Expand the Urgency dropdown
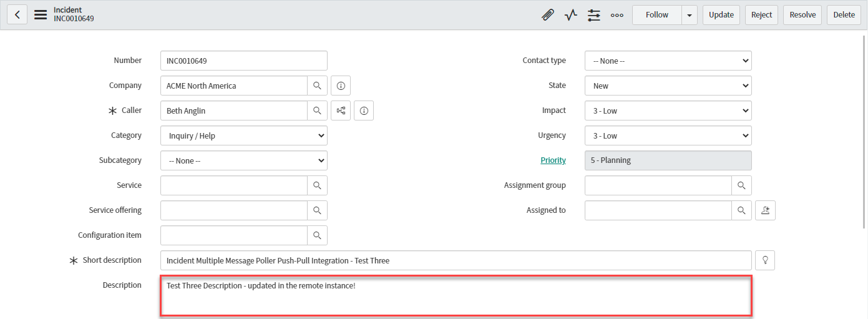Image resolution: width=868 pixels, height=319 pixels. click(668, 135)
